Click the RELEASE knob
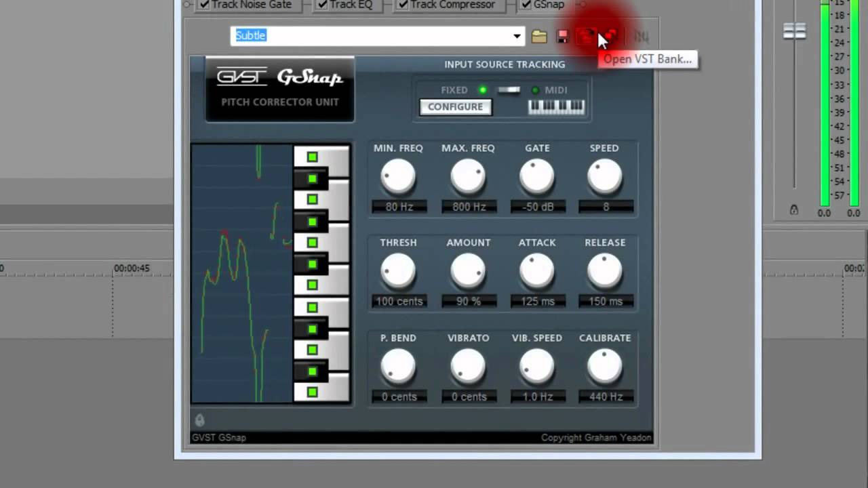 pyautogui.click(x=604, y=272)
